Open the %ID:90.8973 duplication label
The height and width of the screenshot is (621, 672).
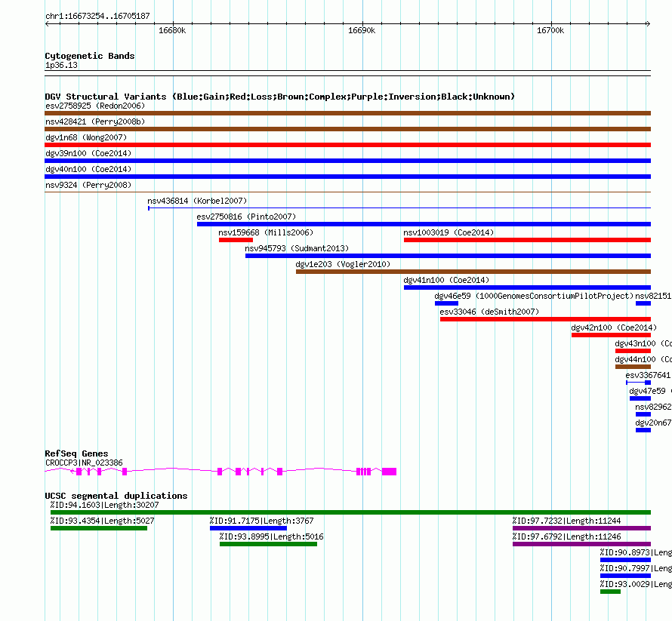point(636,552)
